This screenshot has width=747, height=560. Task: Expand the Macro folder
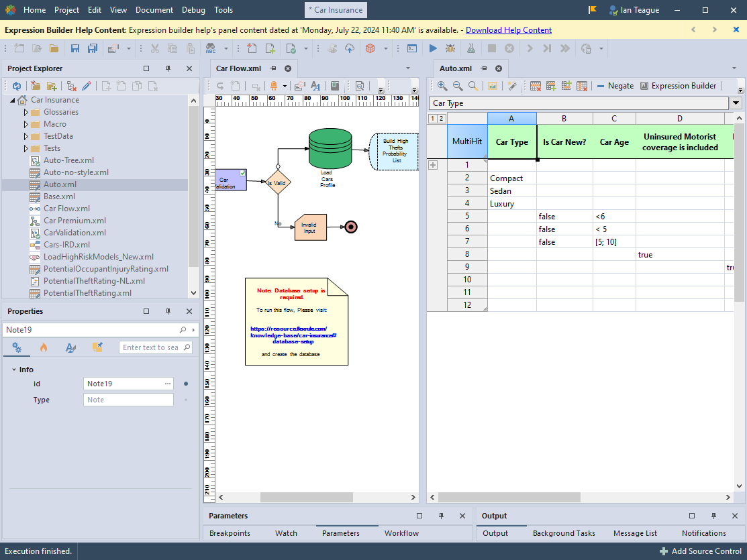(26, 124)
